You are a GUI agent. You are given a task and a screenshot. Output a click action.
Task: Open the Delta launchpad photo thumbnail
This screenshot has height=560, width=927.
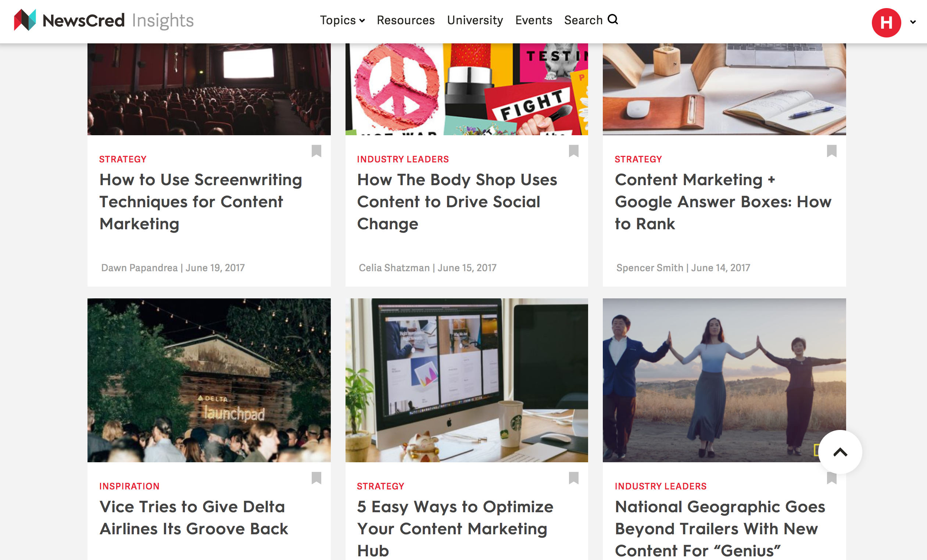coord(209,380)
